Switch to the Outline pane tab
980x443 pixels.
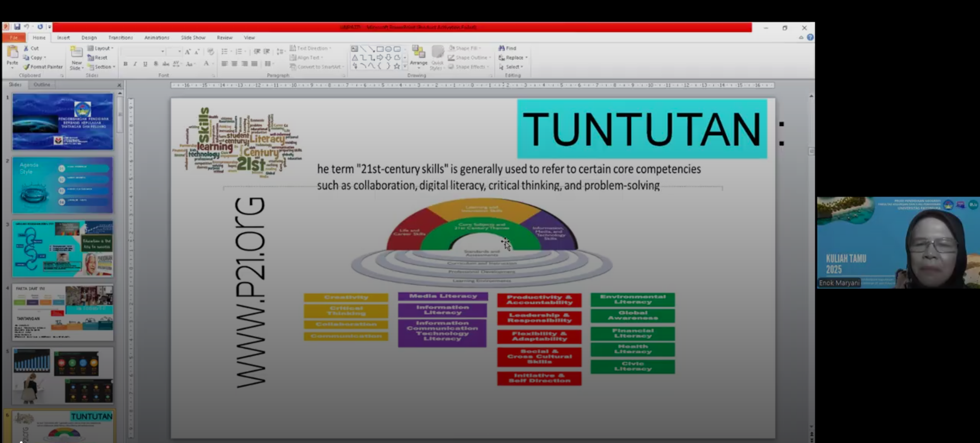pos(42,85)
